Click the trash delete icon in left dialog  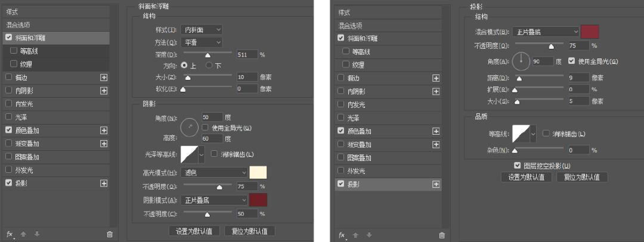click(x=109, y=234)
